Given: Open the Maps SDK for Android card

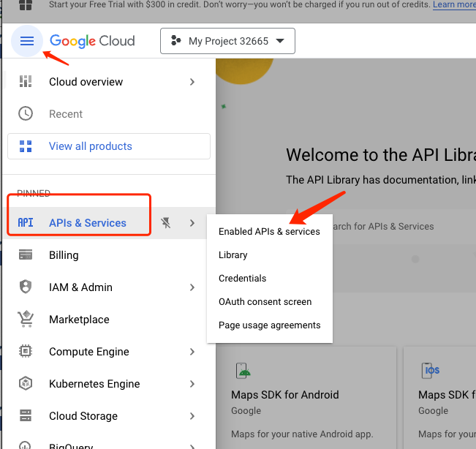Looking at the screenshot, I should coord(306,399).
